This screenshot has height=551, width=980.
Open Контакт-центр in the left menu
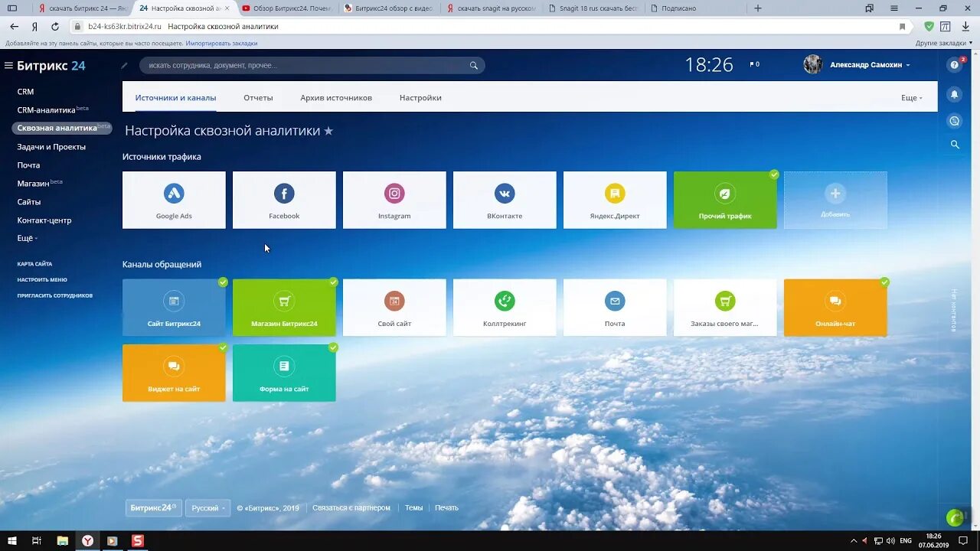click(44, 220)
